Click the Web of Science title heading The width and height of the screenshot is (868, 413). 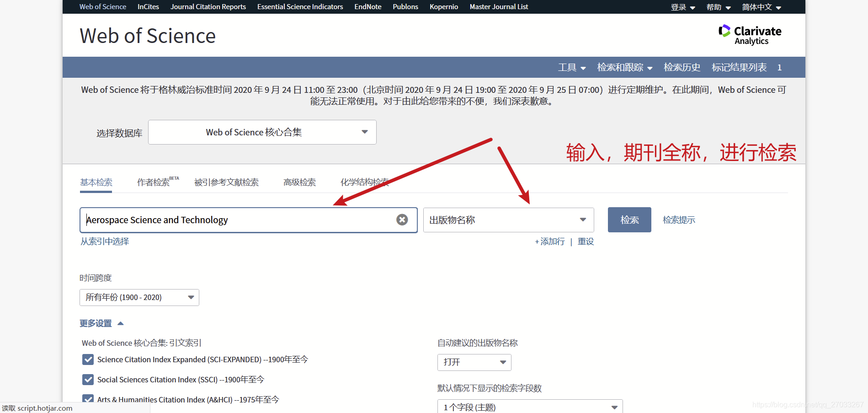pyautogui.click(x=148, y=36)
